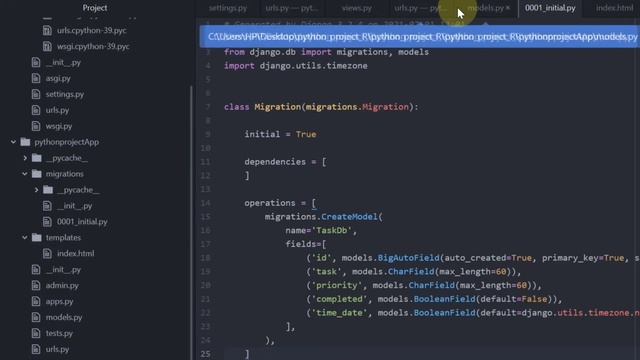Click file icon beside settings.py in tree
Viewport: 640px width, 360px height.
pyautogui.click(x=36, y=94)
